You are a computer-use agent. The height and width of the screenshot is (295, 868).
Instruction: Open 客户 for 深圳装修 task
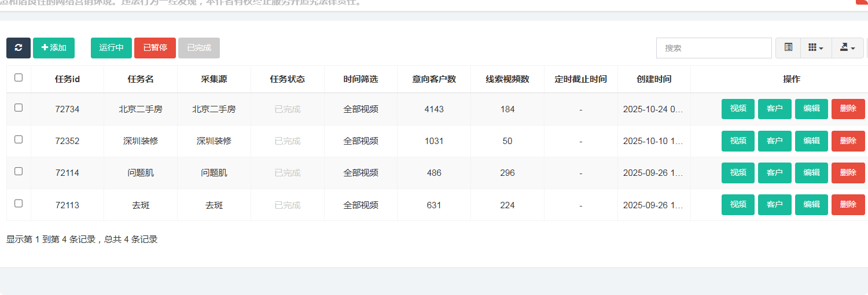tap(775, 141)
